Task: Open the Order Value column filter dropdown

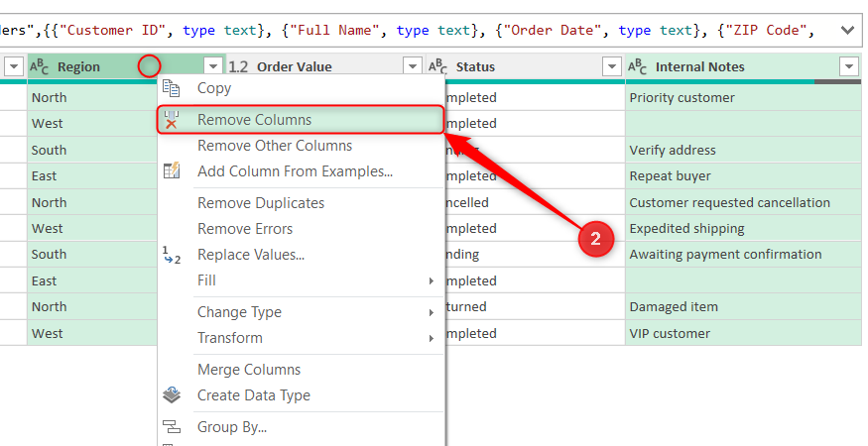Action: coord(412,67)
